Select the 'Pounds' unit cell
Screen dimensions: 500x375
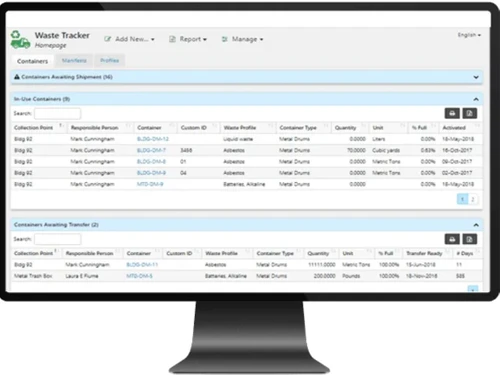point(351,276)
